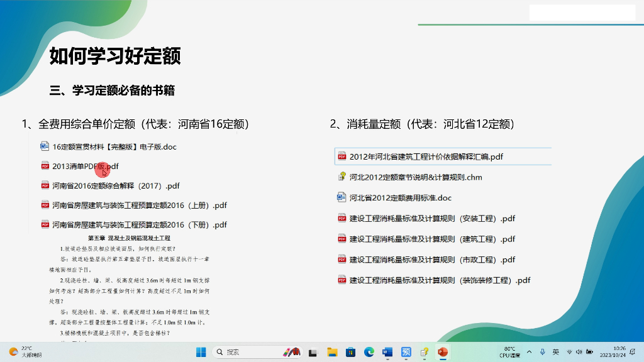Select the 2013清单PDF版.pdf file

tap(85, 167)
